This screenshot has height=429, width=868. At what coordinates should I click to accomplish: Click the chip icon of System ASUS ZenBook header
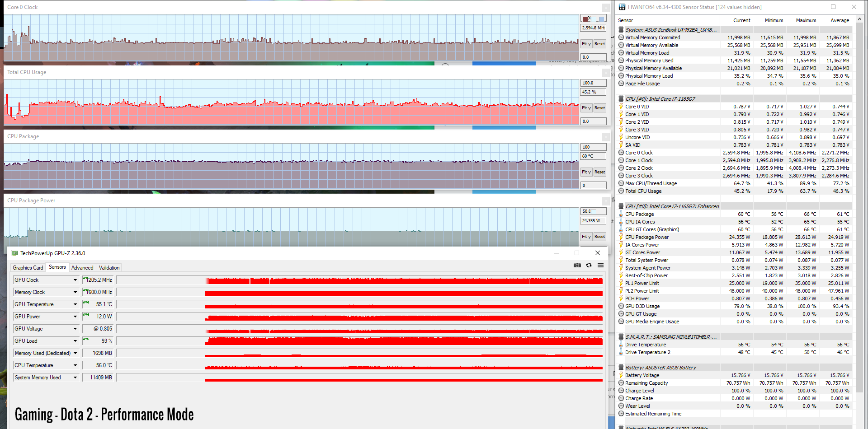pos(621,29)
